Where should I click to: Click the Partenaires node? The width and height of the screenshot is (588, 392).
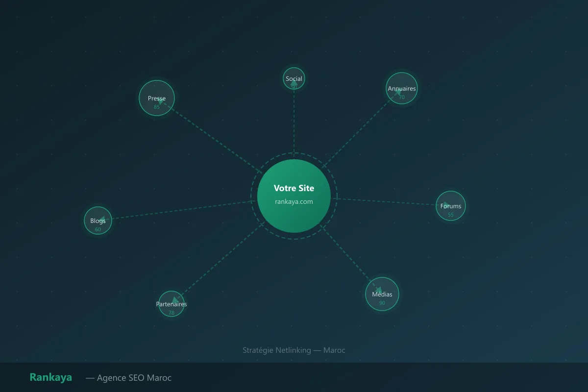coord(171,304)
